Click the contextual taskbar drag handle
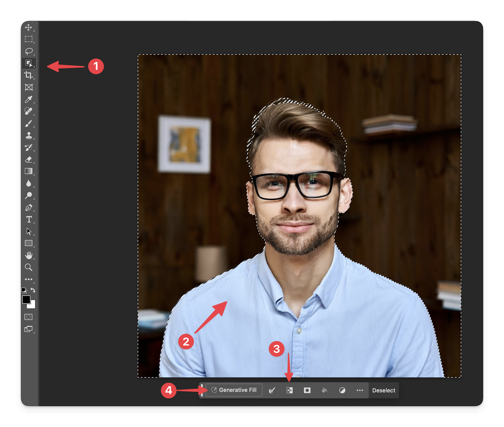This screenshot has width=504, height=427. coord(202,390)
